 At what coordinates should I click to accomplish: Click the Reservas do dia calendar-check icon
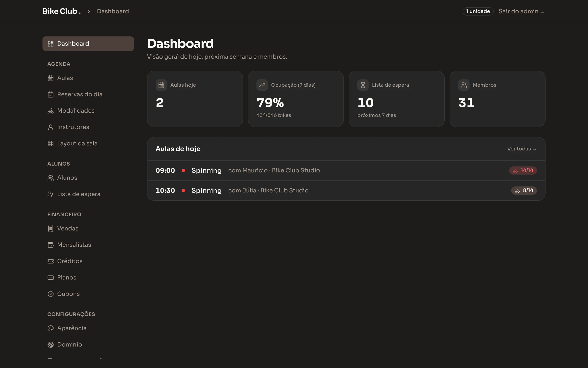point(50,94)
